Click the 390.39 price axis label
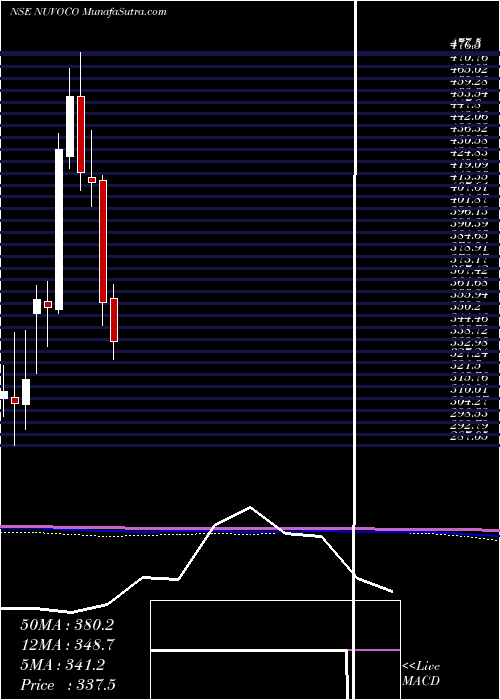Image resolution: width=500 pixels, height=700 pixels. pos(470,223)
